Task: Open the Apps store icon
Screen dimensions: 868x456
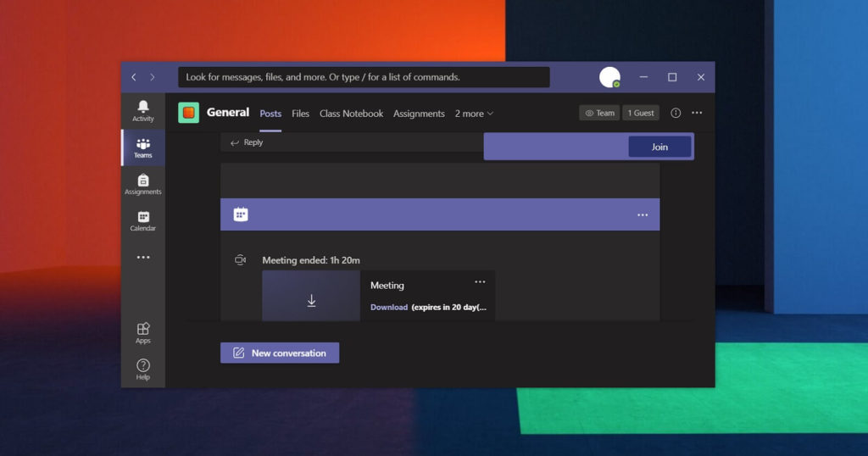Action: point(142,332)
